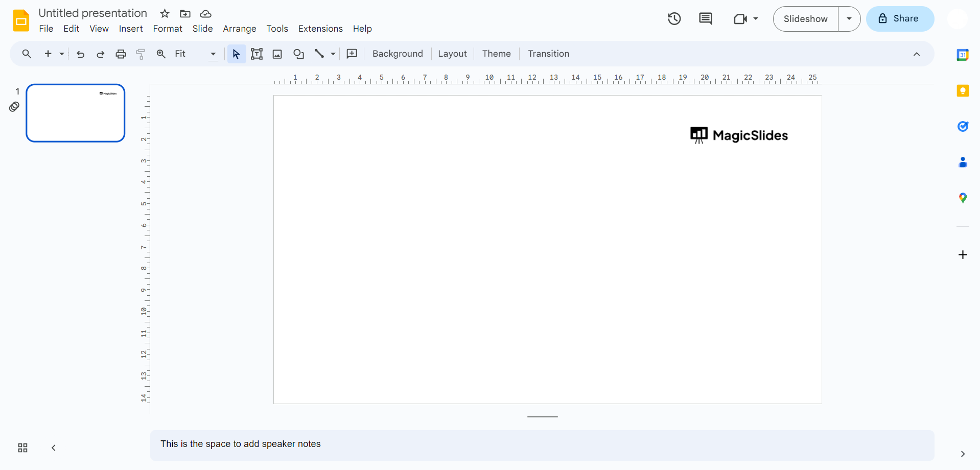The image size is (980, 470).
Task: Open the comments history icon
Action: [706, 19]
